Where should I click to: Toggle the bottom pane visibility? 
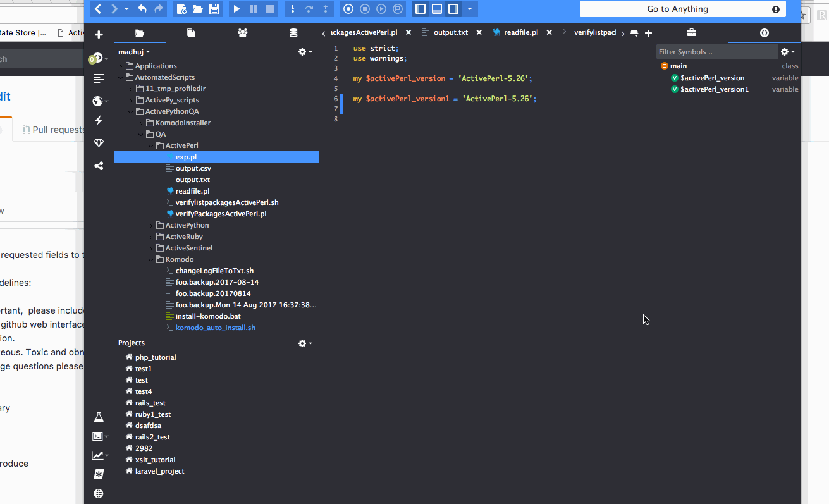click(x=437, y=9)
